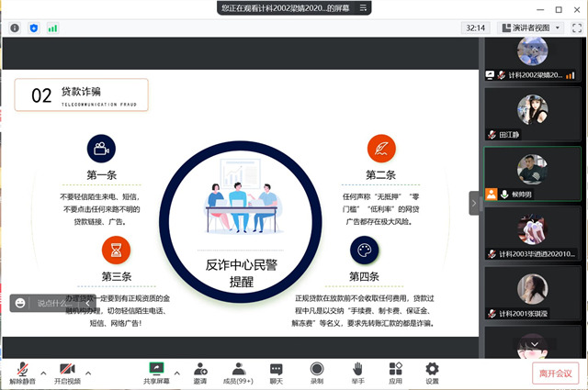Click the 离开会议 leave meeting button
The image size is (588, 390).
(x=555, y=373)
